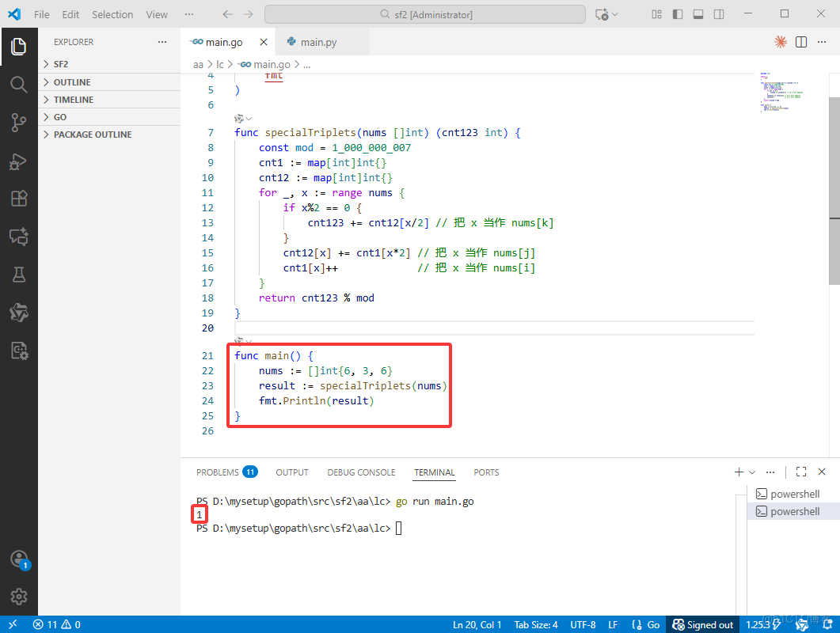Image resolution: width=840 pixels, height=633 pixels.
Task: Expand the TIMELINE section
Action: [x=73, y=100]
